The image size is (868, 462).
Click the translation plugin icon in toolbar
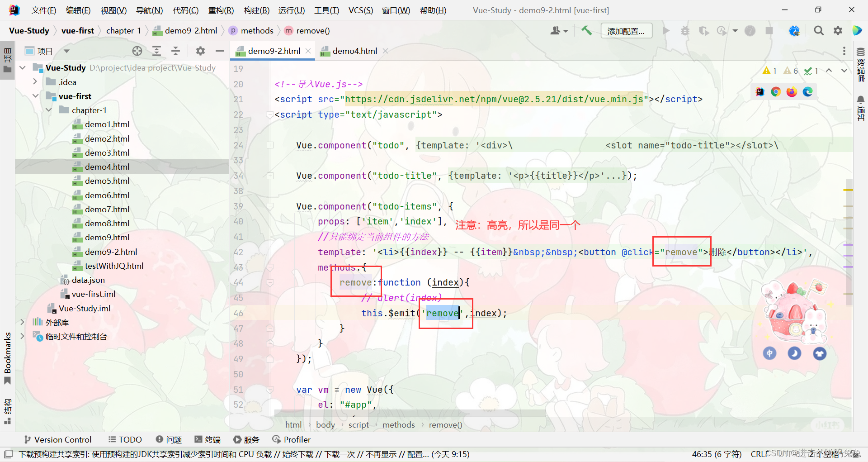point(794,31)
